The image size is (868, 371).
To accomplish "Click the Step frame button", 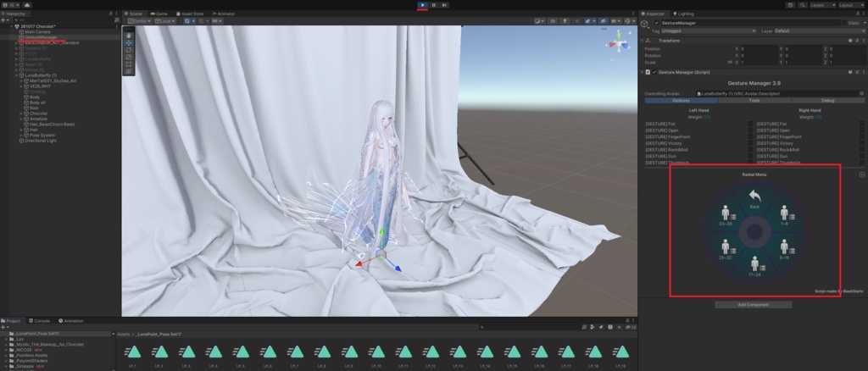I will [444, 5].
